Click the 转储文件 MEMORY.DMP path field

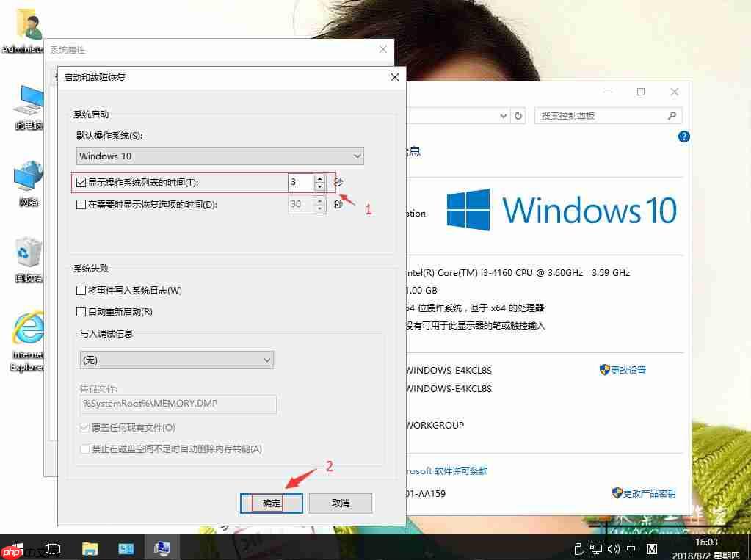tap(178, 404)
